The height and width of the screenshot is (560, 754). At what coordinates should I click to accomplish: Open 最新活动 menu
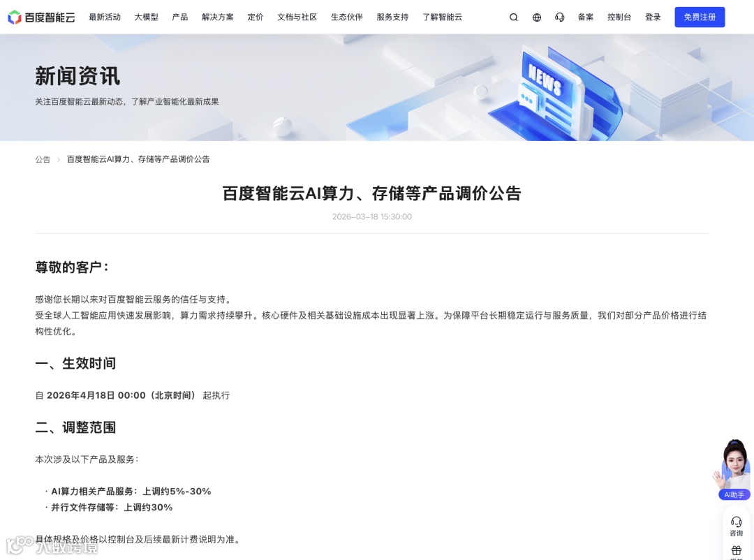[105, 17]
